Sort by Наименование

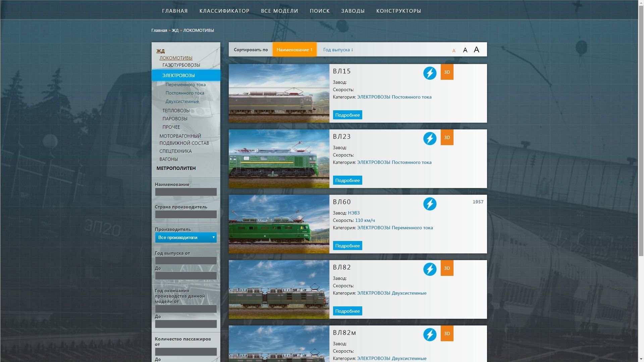[x=294, y=50]
